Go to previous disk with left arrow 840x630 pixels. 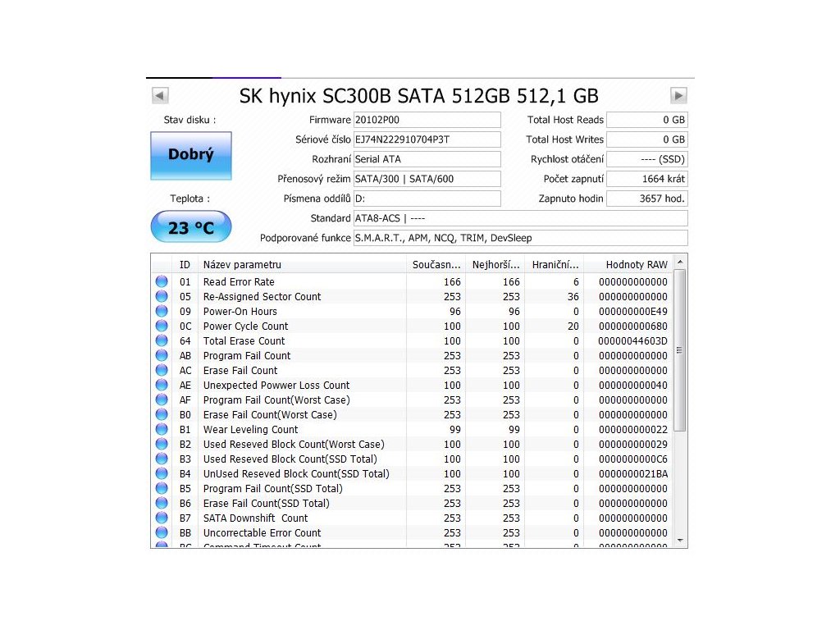160,95
